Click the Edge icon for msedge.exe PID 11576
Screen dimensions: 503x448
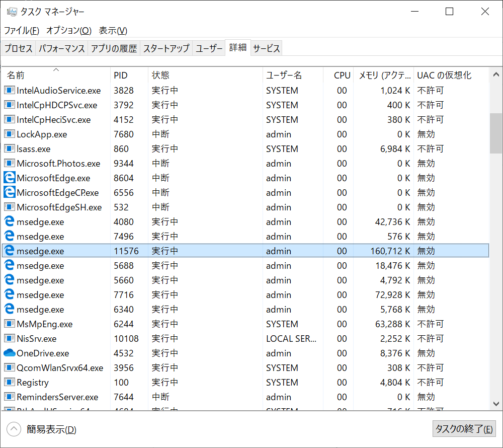pos(9,251)
